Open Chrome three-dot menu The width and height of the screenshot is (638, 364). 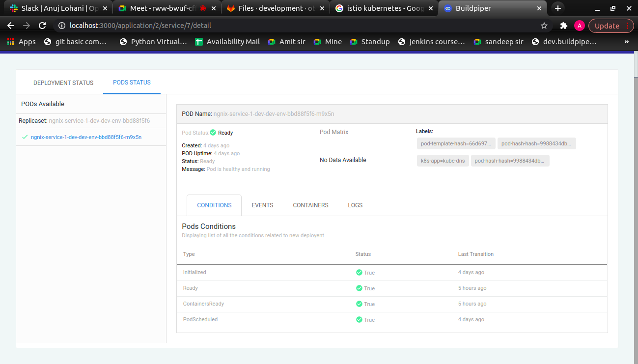pos(628,26)
